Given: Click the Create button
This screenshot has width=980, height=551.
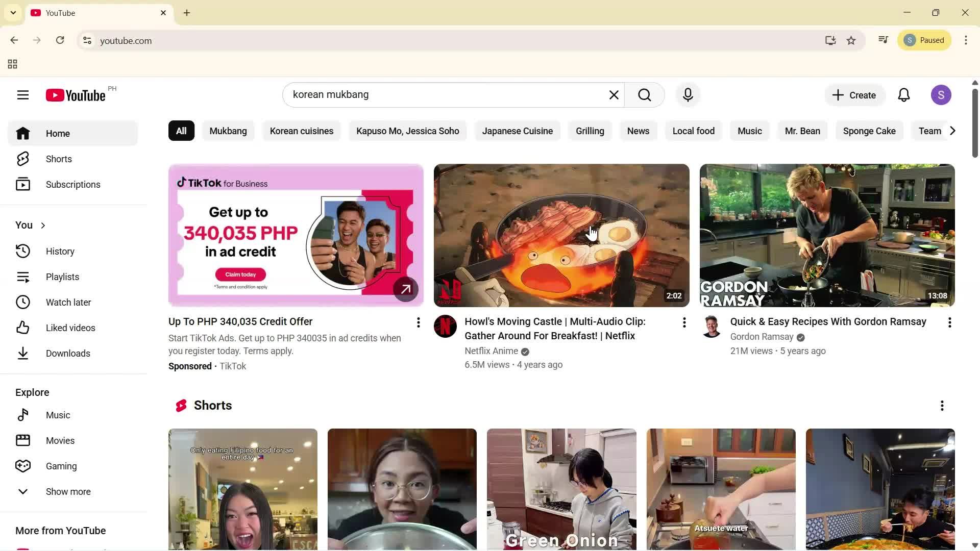Looking at the screenshot, I should [x=854, y=95].
